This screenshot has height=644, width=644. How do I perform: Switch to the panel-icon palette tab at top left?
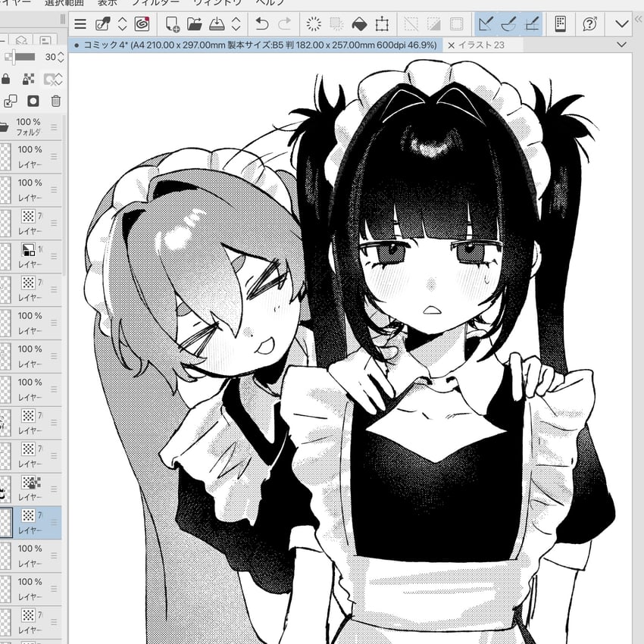pos(45,40)
